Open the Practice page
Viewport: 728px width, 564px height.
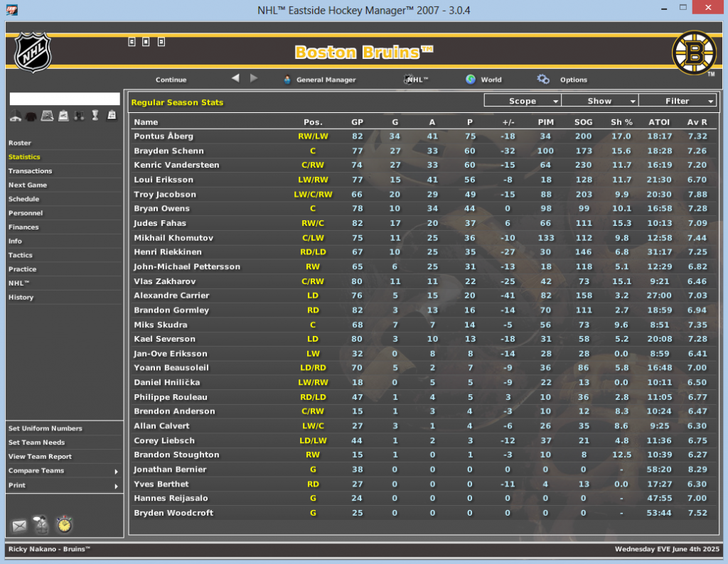[22, 269]
